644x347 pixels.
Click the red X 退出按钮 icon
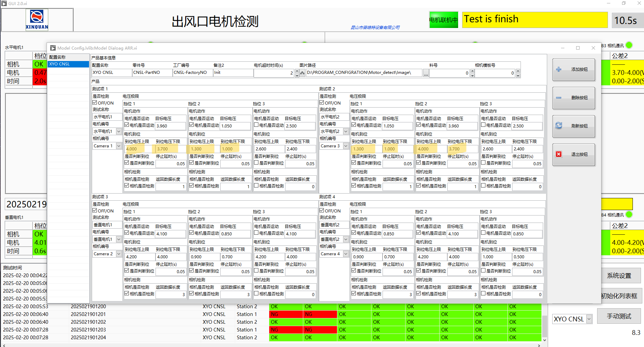point(559,154)
